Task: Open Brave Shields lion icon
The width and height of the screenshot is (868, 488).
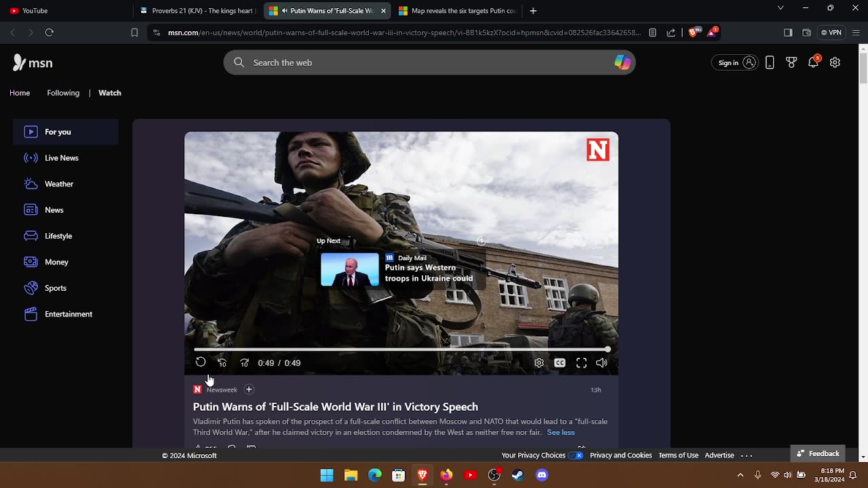Action: (692, 33)
